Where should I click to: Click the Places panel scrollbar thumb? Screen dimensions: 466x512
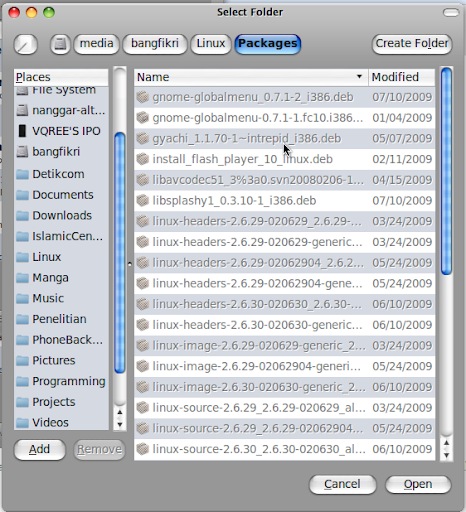120,253
